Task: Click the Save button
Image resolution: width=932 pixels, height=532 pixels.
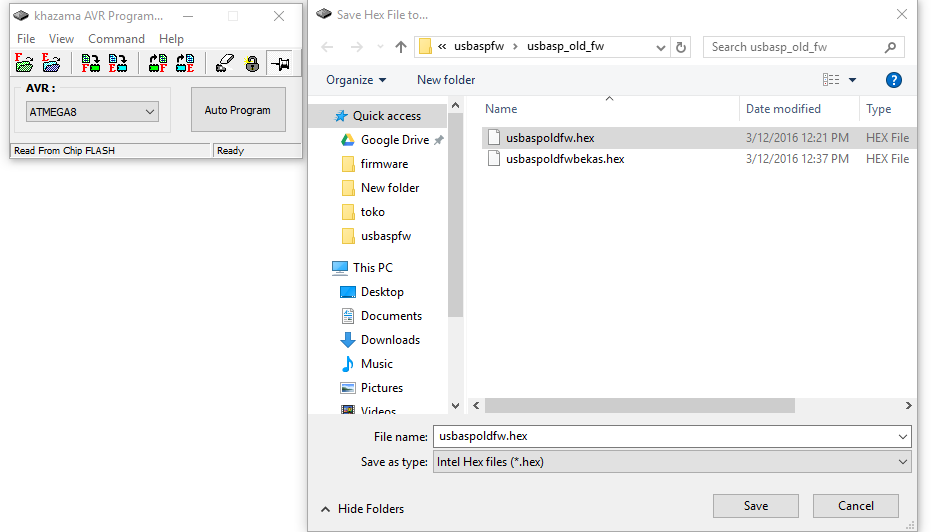Action: [756, 506]
